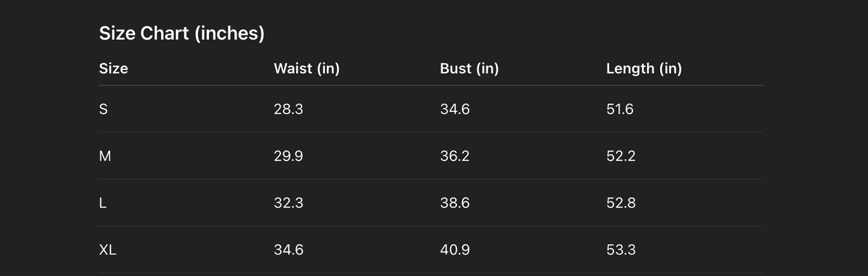Click waist value 28.3 for size S
The image size is (868, 276).
tap(288, 109)
